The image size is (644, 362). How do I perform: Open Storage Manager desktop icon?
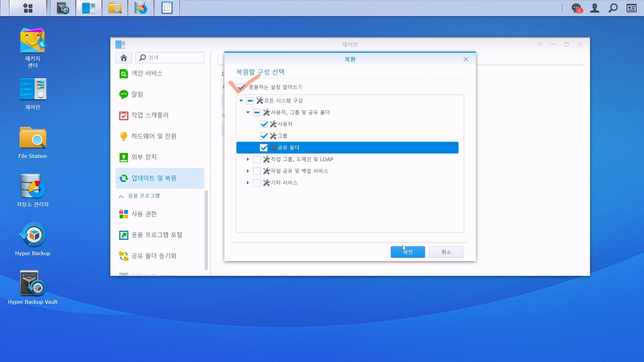coord(33,186)
